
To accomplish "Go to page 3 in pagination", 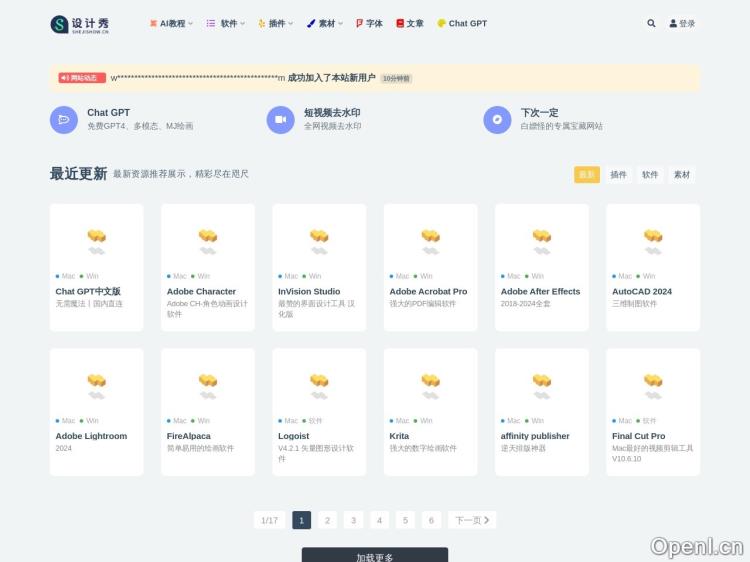I will (354, 520).
